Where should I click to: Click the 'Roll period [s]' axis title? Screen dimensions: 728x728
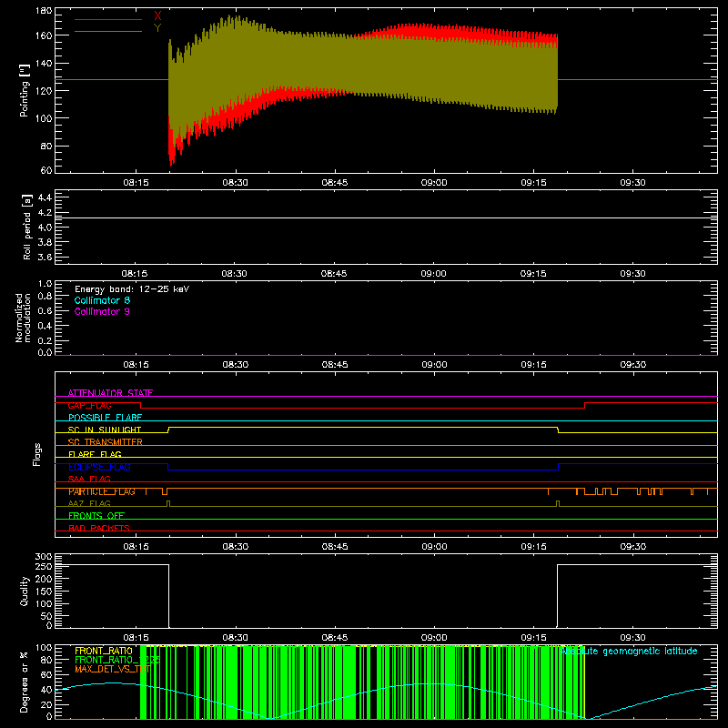[27, 227]
